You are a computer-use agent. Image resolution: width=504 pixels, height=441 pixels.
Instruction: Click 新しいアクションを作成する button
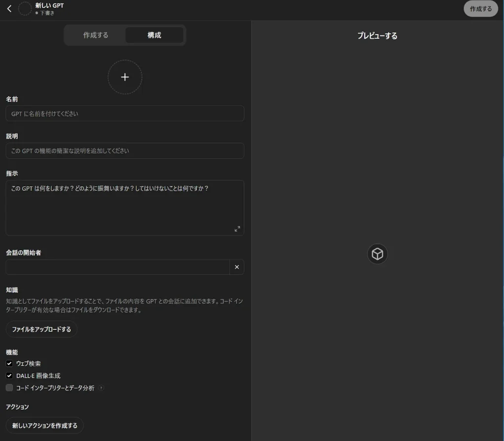tap(45, 426)
